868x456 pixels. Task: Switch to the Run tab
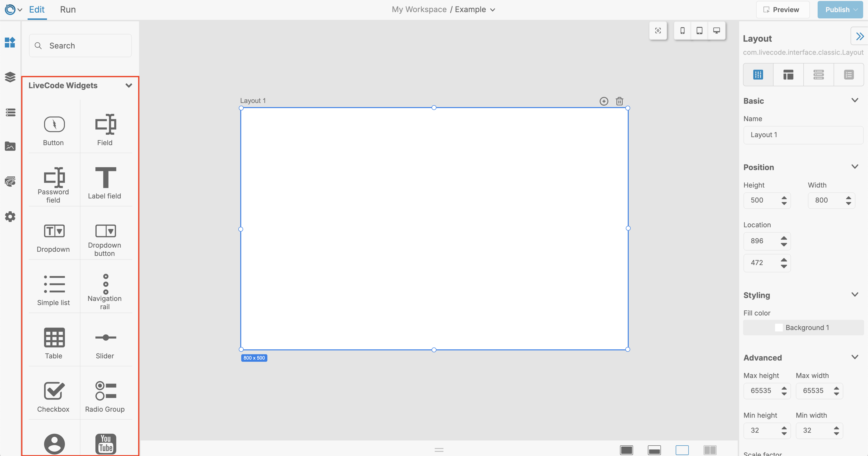click(x=68, y=9)
